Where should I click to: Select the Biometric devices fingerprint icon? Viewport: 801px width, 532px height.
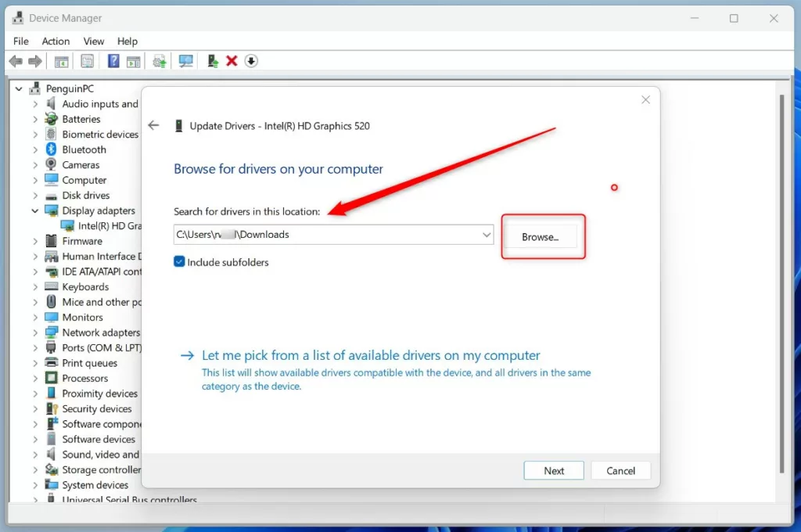51,134
